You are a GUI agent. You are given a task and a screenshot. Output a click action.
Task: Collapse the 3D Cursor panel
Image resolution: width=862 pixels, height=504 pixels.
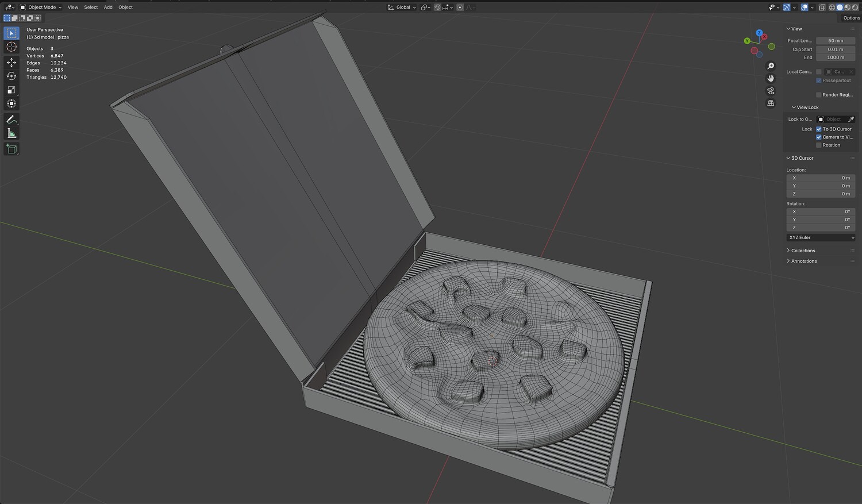click(x=800, y=158)
